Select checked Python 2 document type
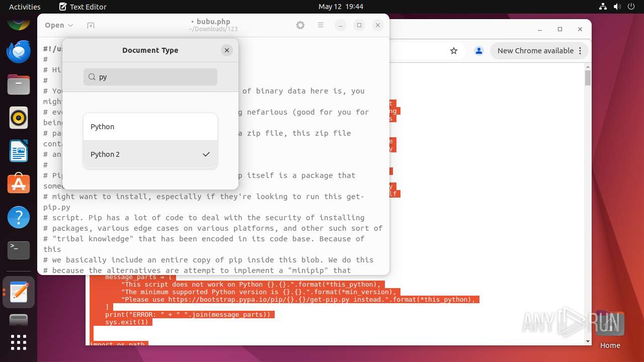 tap(150, 154)
